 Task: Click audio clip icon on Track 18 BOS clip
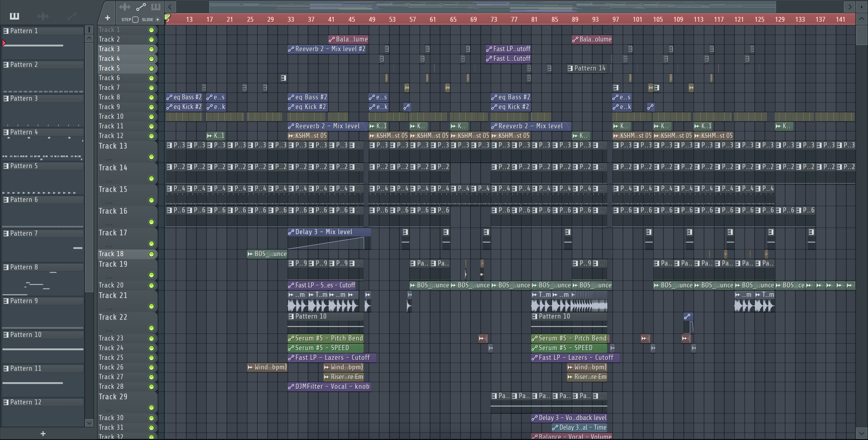250,254
